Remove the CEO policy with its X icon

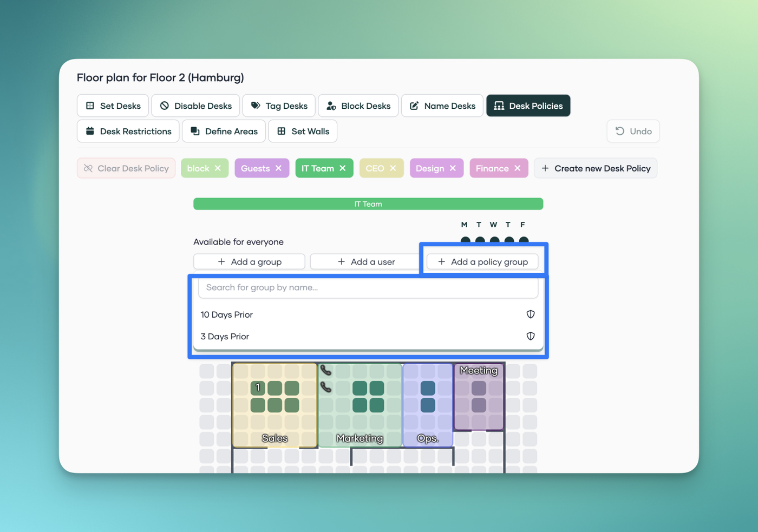click(393, 168)
